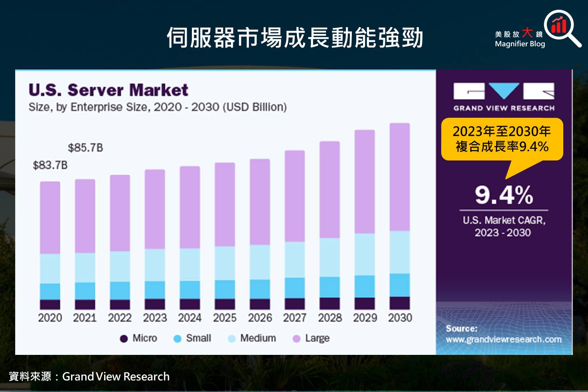Screen dimensions: 588x392
Task: Click the 伺服器市場成長動能強勁 headline
Action: [x=294, y=38]
